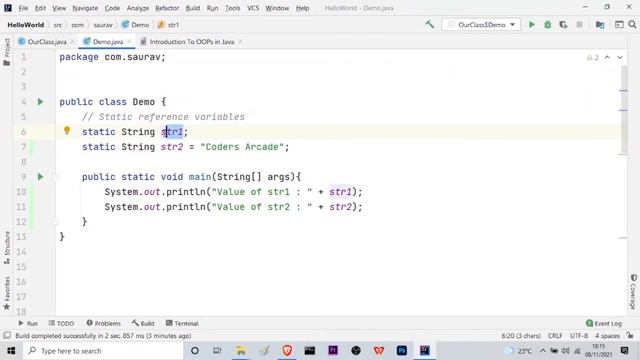Image resolution: width=640 pixels, height=360 pixels.
Task: Open the Navigate menu
Action: tap(85, 8)
